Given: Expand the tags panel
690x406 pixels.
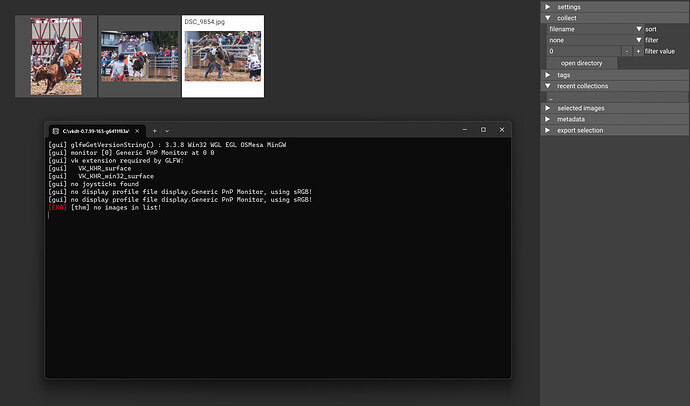Looking at the screenshot, I should (x=615, y=75).
